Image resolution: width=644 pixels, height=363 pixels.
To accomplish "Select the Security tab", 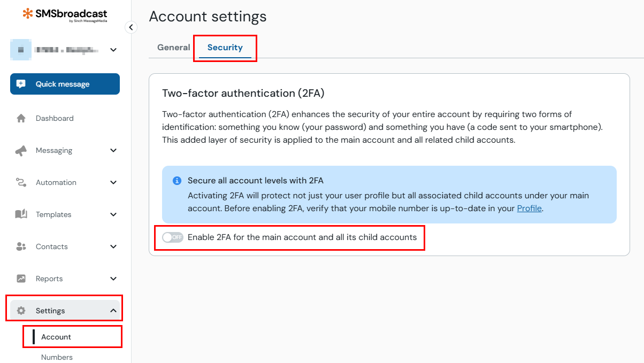I will [225, 48].
